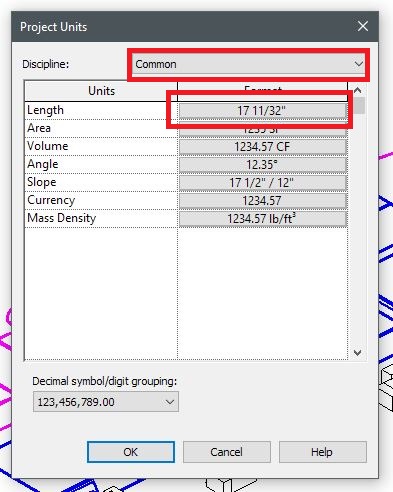Viewport: 393px width, 492px height.
Task: Open the Discipline dropdown showing Common
Action: click(248, 64)
